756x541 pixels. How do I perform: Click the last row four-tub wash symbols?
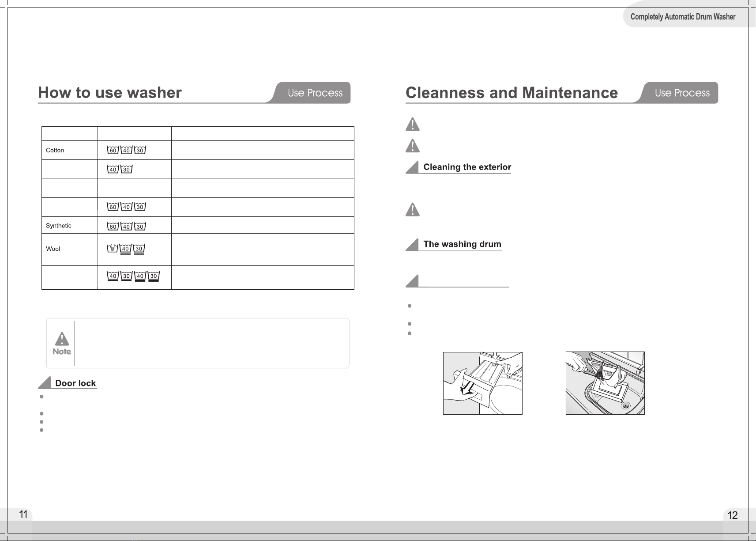133,276
